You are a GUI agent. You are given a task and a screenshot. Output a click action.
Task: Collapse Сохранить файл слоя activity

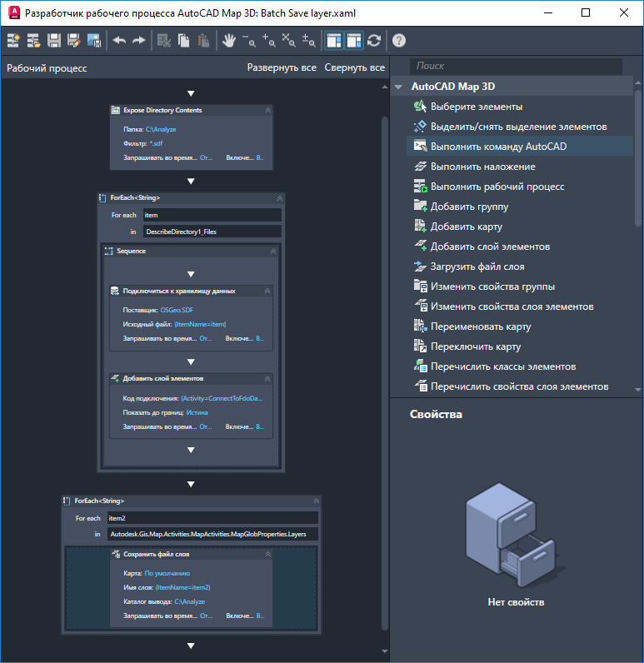(x=267, y=555)
